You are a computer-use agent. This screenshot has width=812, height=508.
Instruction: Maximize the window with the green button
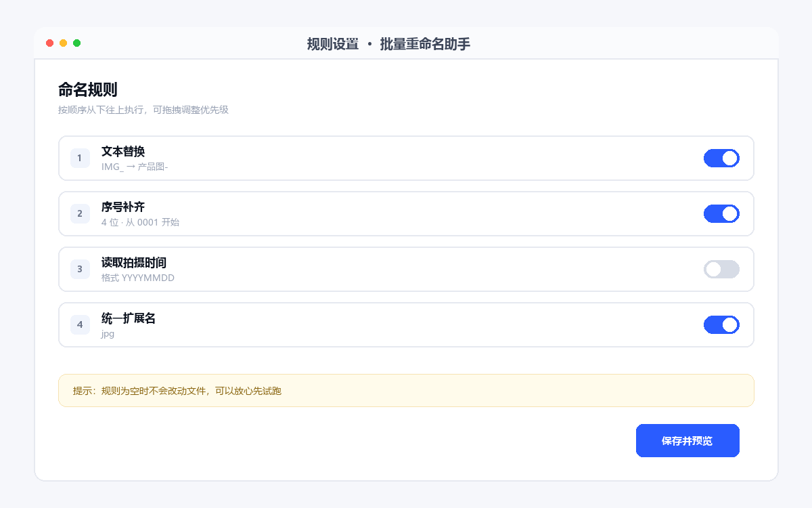[x=77, y=43]
